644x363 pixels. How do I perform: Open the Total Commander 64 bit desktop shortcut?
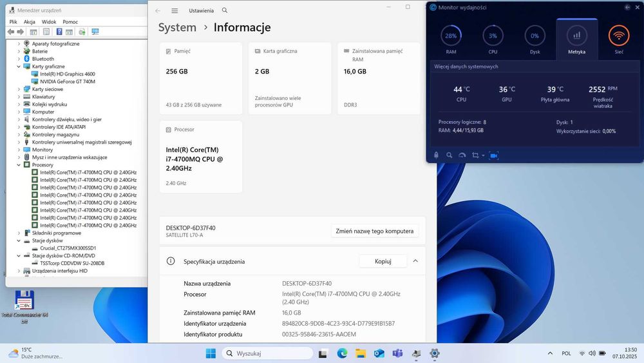pos(24,307)
